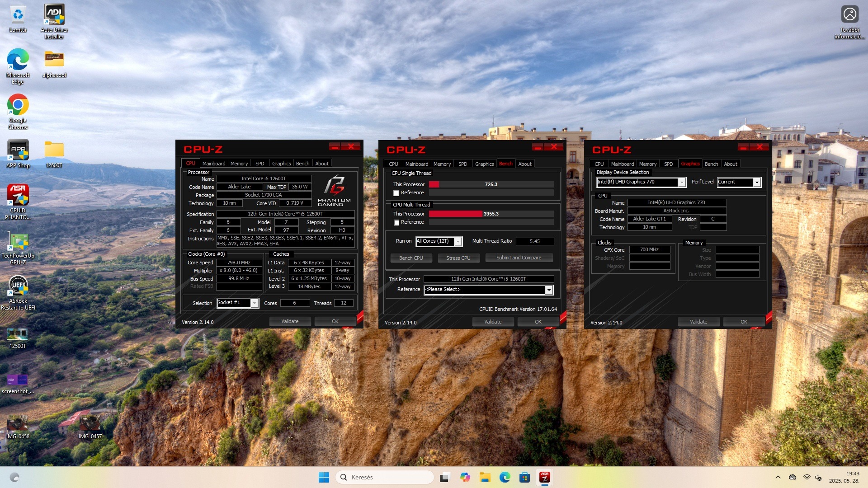Switch to CPU tab in the right CPU-Z window

pyautogui.click(x=599, y=164)
